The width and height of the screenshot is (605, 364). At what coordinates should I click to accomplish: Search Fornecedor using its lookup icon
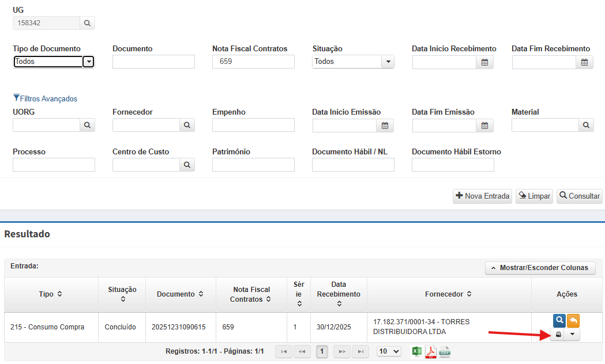(187, 125)
